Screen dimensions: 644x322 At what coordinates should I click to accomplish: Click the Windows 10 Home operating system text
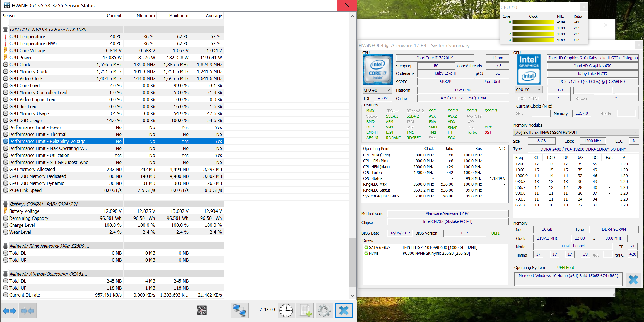[568, 276]
